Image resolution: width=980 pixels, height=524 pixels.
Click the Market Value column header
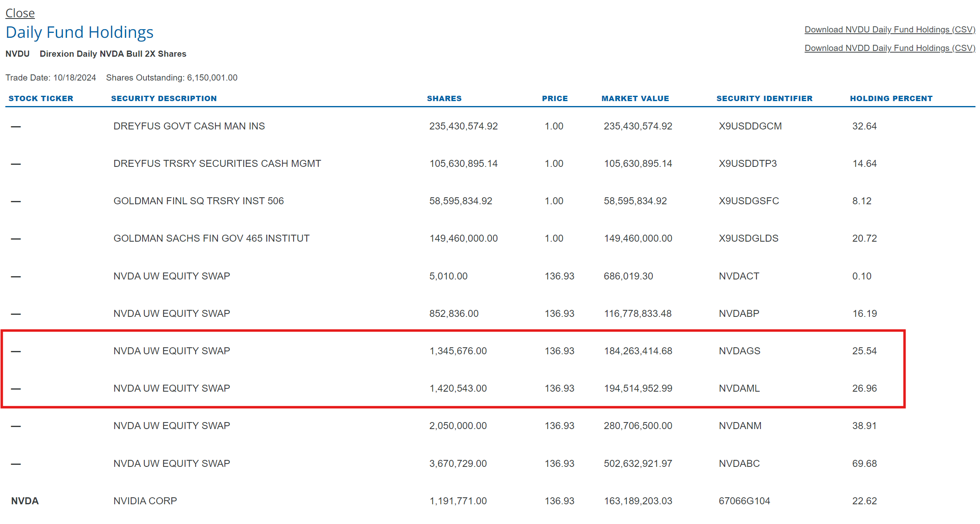click(635, 98)
